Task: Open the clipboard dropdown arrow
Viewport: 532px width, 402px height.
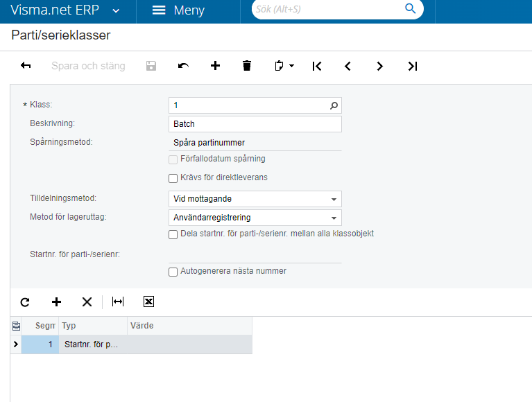Action: tap(292, 66)
